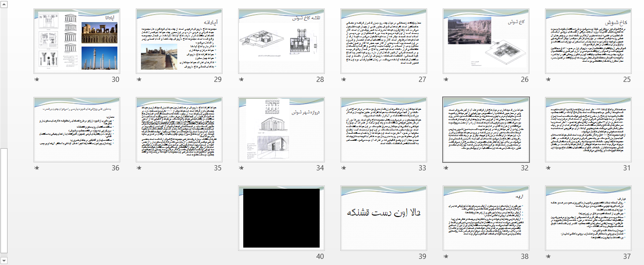Select the highlighted slide 32 thumbnail
Viewport: 644px width, 265px height.
[x=486, y=130]
